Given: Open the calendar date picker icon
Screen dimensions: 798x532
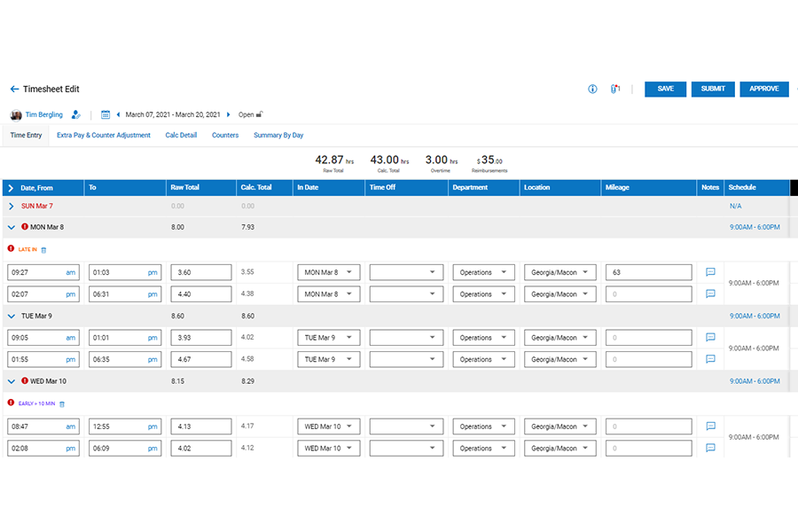Looking at the screenshot, I should tap(106, 115).
